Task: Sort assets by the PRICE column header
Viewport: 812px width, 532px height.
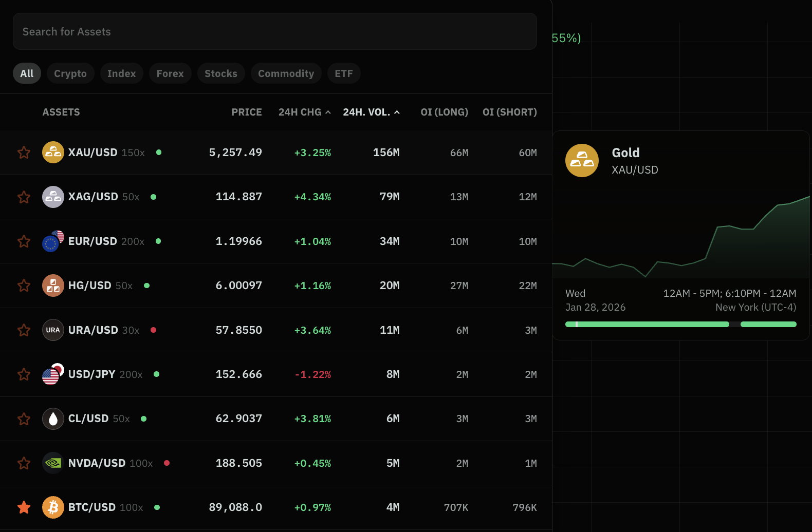Action: 246,112
